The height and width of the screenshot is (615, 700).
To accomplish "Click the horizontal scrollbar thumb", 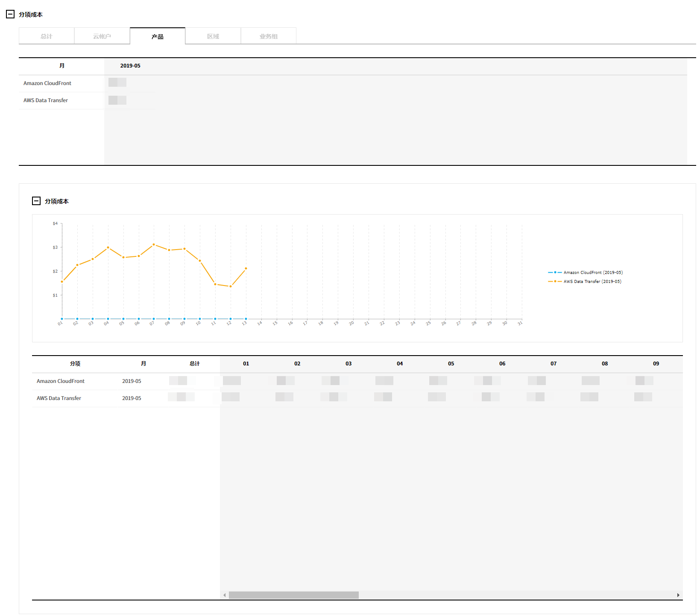I will click(x=294, y=595).
